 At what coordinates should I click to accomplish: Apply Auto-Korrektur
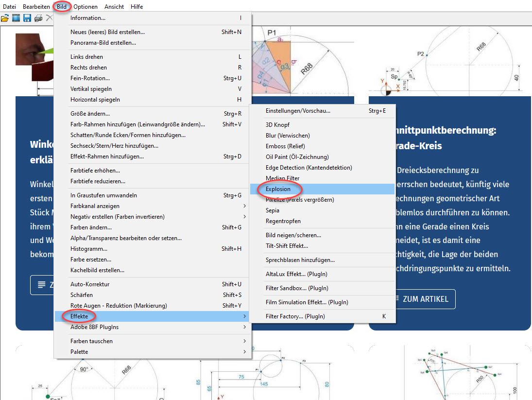tap(153, 284)
